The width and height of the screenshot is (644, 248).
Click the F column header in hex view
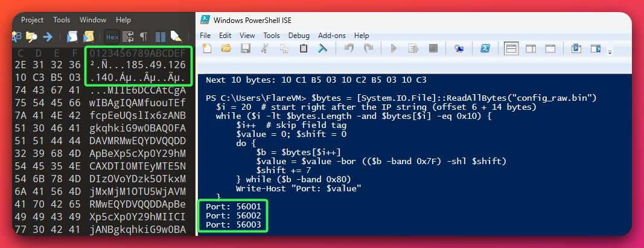pos(74,53)
